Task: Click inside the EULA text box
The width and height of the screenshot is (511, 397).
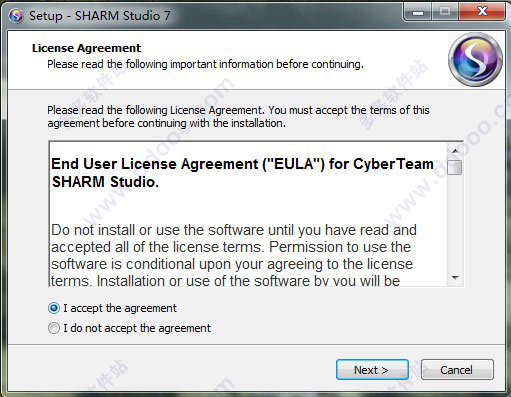Action: coord(248,214)
